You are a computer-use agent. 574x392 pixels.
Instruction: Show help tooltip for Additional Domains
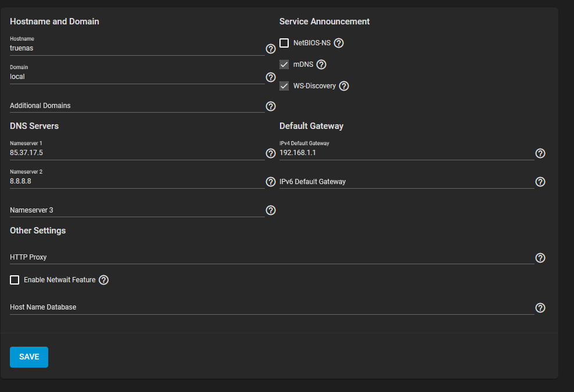click(271, 106)
